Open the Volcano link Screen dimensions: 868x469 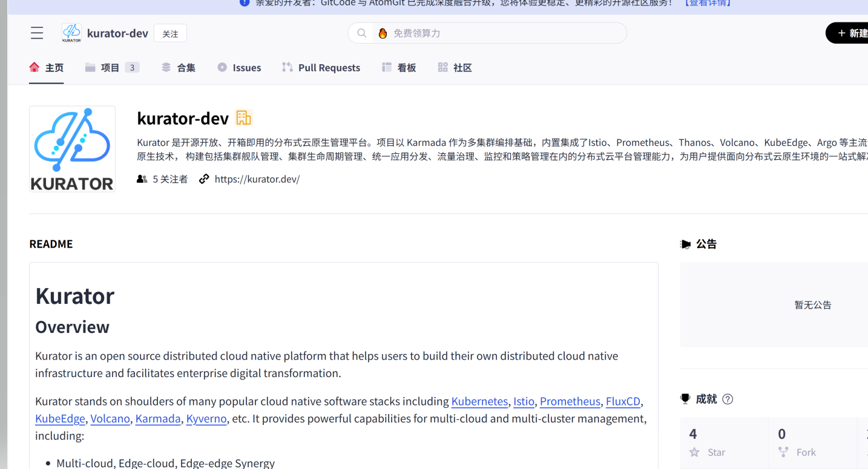pyautogui.click(x=110, y=419)
